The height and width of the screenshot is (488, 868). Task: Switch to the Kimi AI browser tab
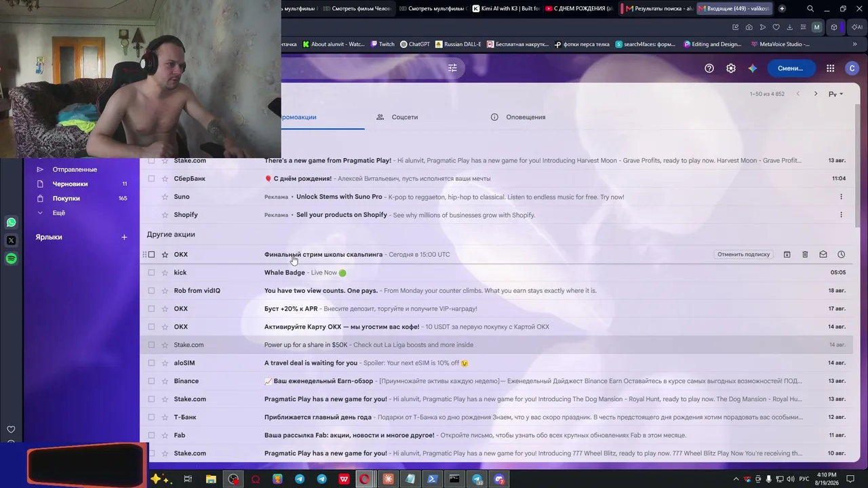pyautogui.click(x=506, y=9)
